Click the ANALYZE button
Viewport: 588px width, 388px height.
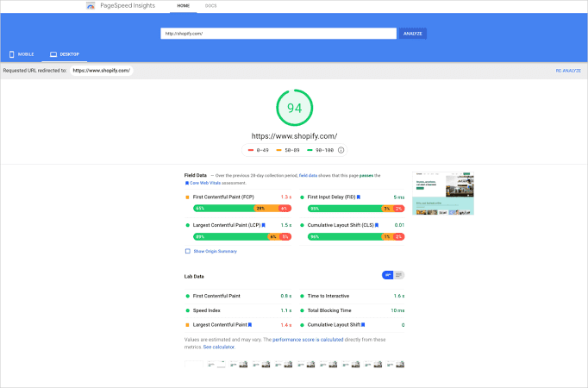[412, 34]
